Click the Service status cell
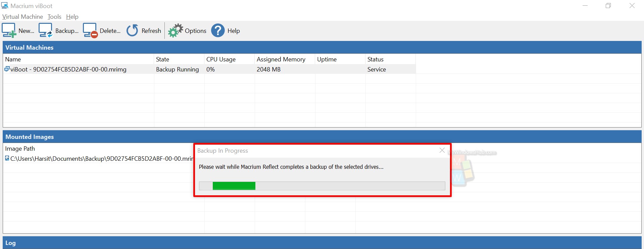 pos(377,69)
